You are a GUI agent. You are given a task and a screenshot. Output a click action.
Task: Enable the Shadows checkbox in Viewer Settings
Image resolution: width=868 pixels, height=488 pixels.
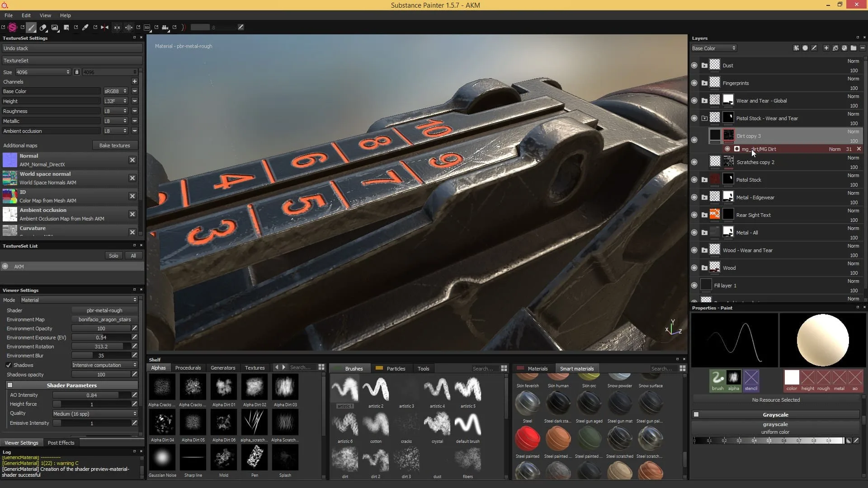pos(9,365)
